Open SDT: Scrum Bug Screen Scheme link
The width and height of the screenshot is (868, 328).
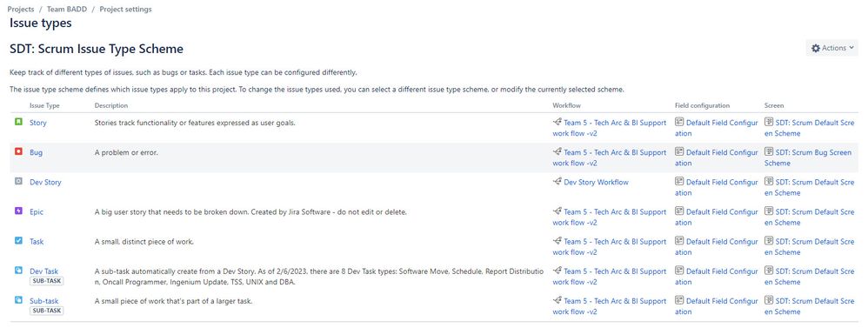(808, 157)
